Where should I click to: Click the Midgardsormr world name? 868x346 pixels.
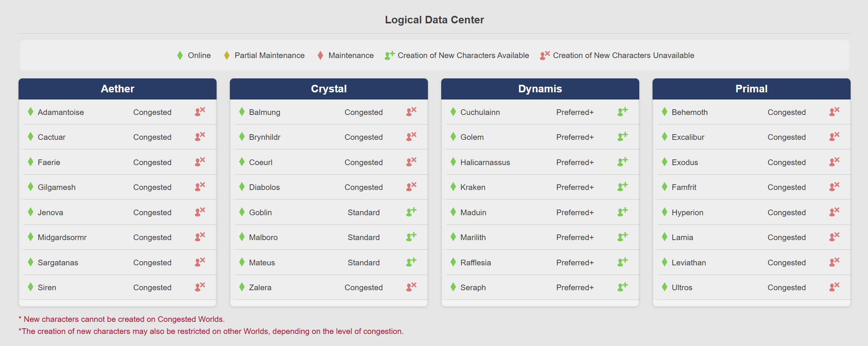coord(62,237)
